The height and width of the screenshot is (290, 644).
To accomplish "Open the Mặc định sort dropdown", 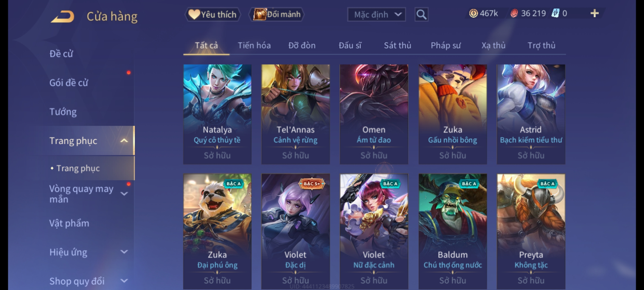I will point(376,15).
